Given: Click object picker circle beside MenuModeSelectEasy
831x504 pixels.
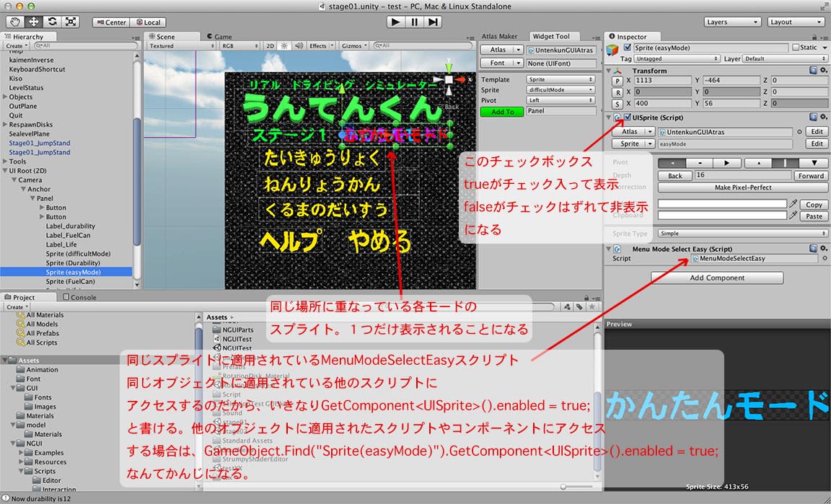Looking at the screenshot, I should 825,259.
